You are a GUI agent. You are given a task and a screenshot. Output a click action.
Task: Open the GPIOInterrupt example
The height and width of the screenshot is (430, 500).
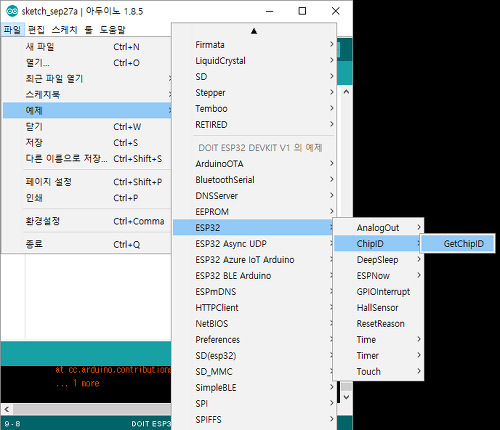click(378, 292)
